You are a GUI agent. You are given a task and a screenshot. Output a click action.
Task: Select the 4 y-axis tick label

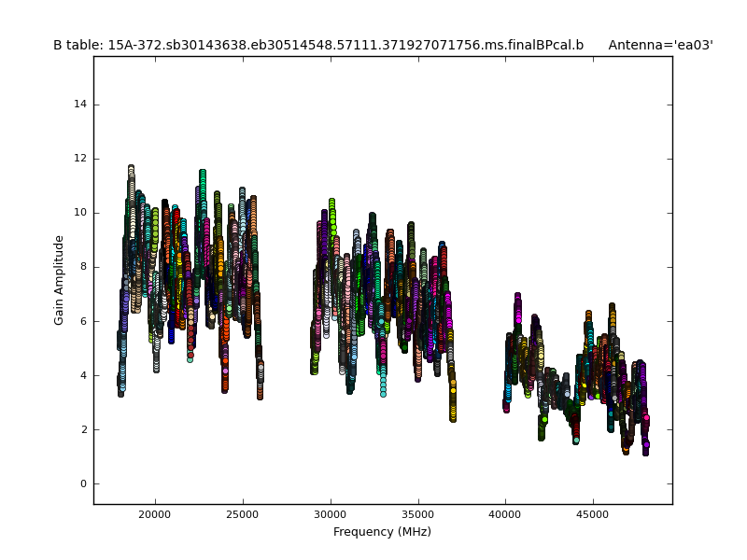click(x=84, y=375)
